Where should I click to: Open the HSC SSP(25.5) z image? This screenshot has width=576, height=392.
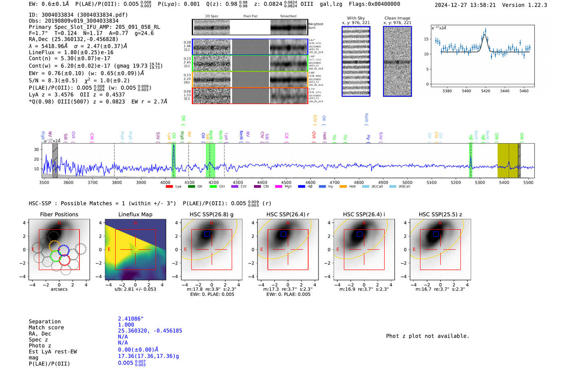click(440, 250)
